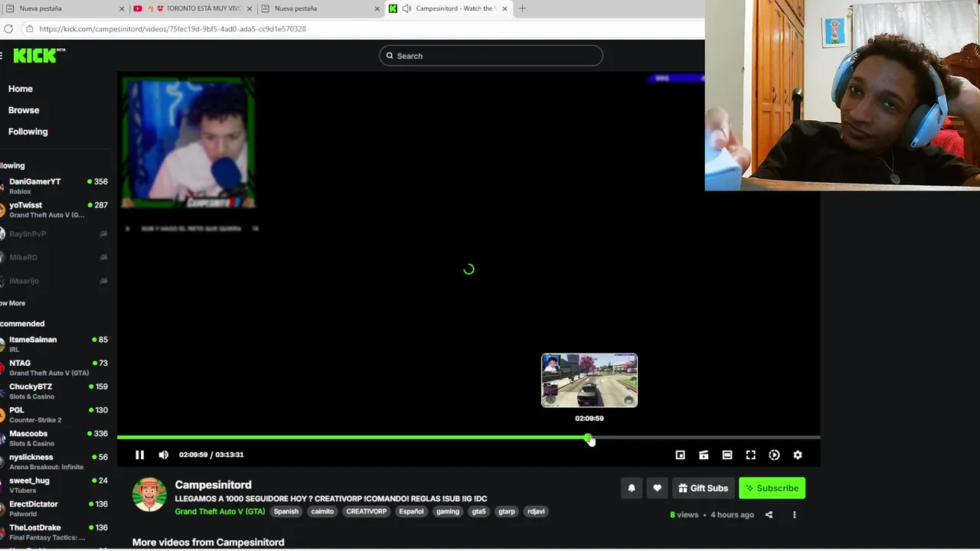Screen dimensions: 980x551
Task: Open offline RaylinPvP channel in sidebar
Action: click(x=55, y=233)
